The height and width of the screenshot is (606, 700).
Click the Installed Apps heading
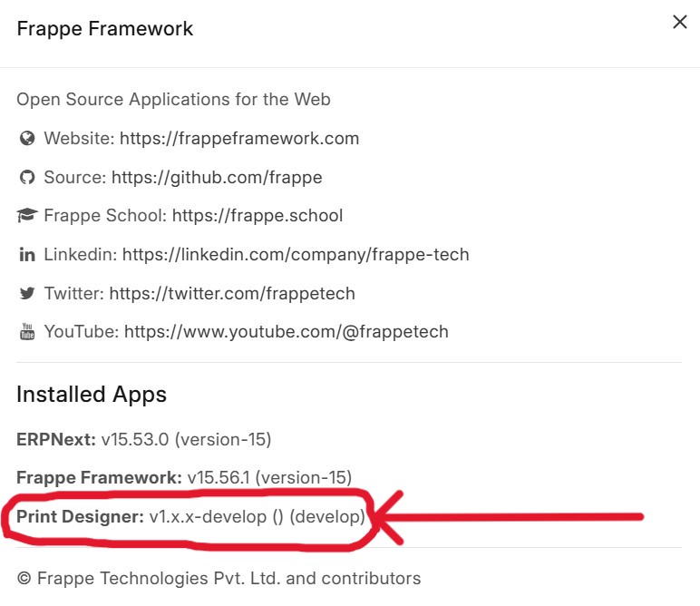92,395
